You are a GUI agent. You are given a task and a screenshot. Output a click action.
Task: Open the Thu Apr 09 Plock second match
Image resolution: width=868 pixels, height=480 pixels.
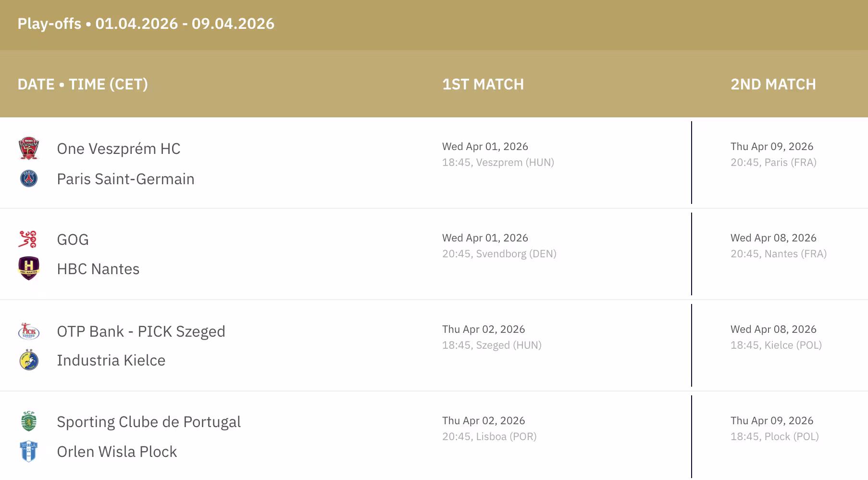click(x=774, y=428)
